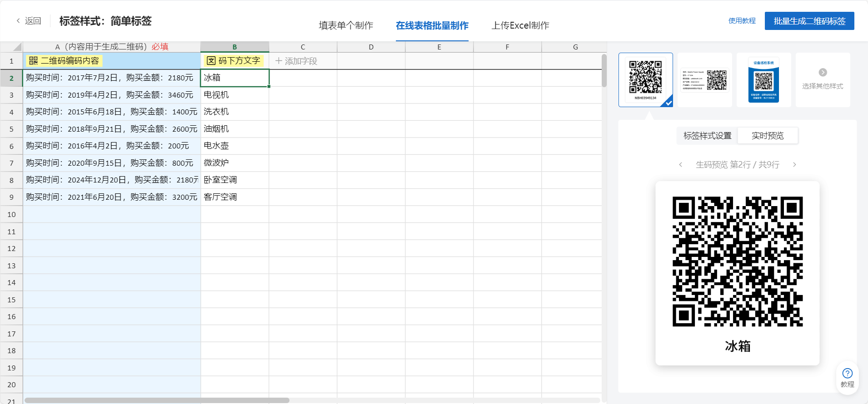Select column C header
868x404 pixels.
coord(303,47)
